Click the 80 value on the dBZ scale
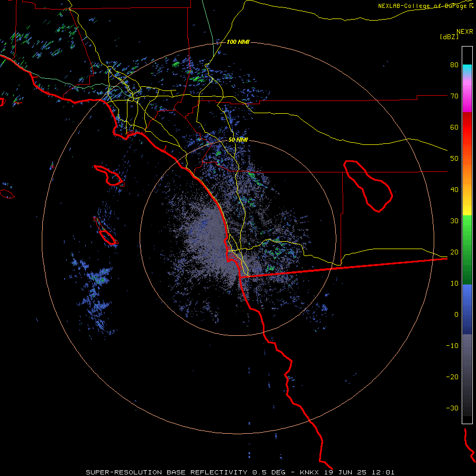Screen dimensions: 476x476 tap(454, 65)
